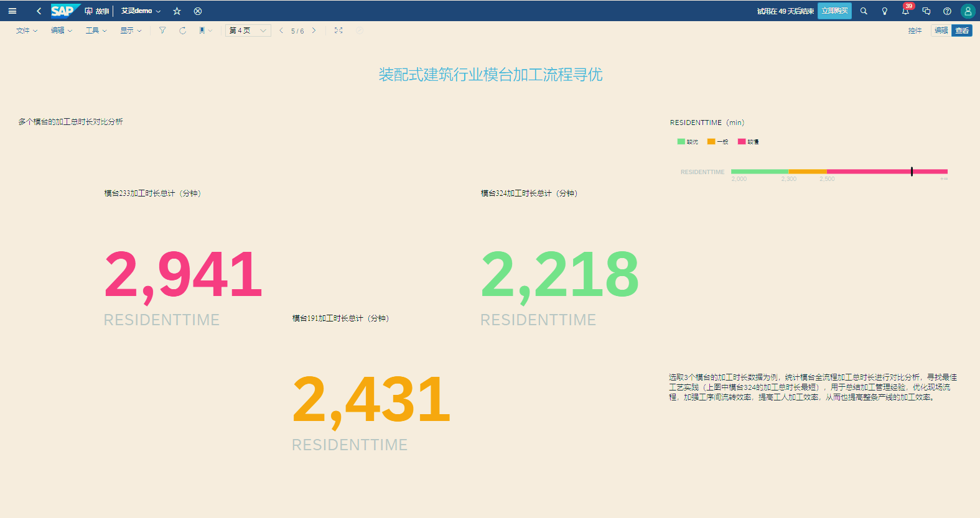The height and width of the screenshot is (518, 980).
Task: Click the 立即购买 button
Action: (x=834, y=11)
